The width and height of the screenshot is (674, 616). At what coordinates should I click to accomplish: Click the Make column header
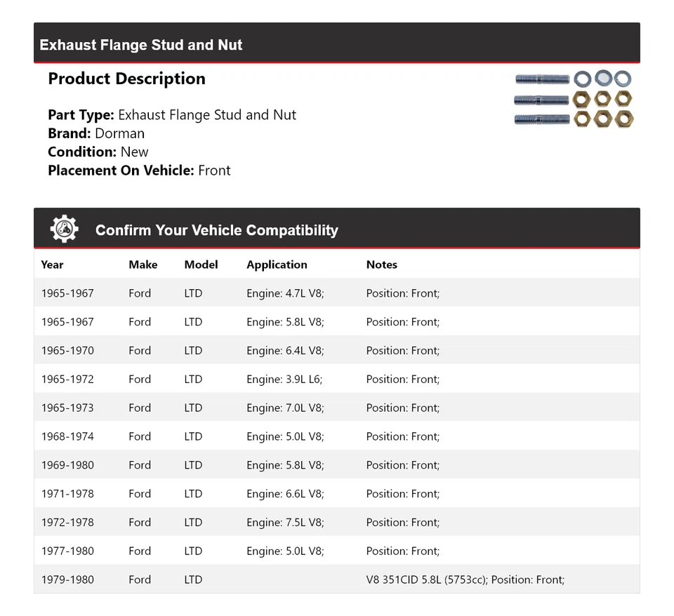(143, 265)
